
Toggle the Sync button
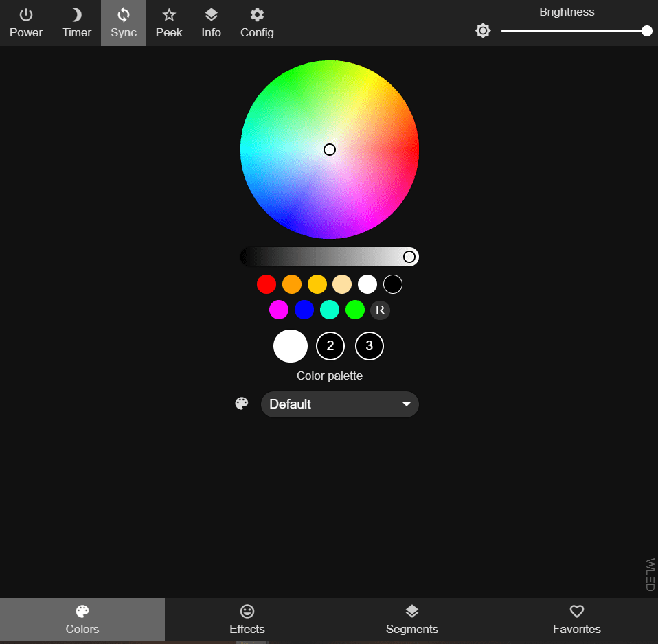pyautogui.click(x=124, y=23)
